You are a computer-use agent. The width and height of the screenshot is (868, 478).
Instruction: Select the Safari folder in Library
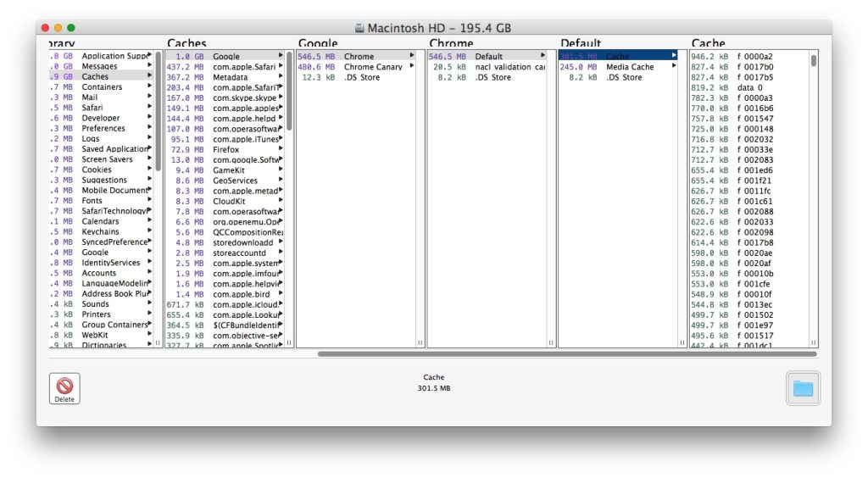[x=102, y=108]
